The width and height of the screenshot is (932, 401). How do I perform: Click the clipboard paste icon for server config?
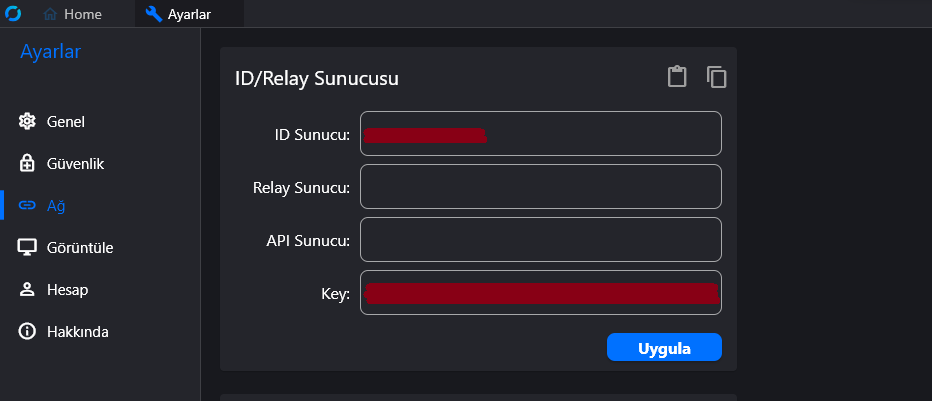click(677, 77)
